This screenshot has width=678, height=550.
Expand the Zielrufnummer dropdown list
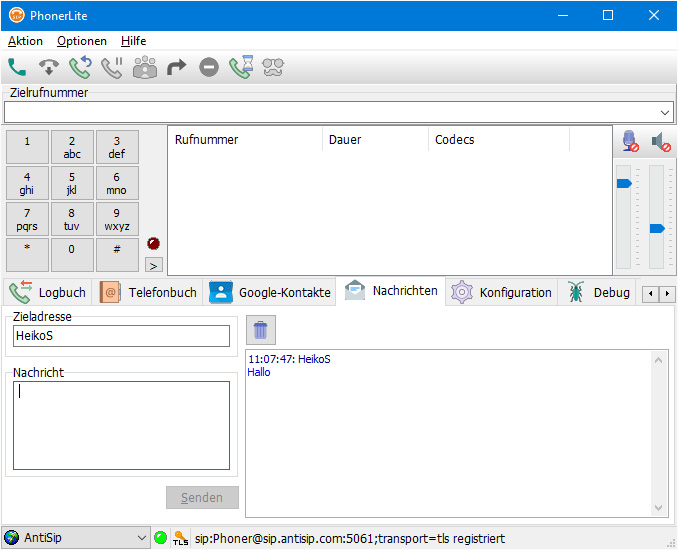665,112
